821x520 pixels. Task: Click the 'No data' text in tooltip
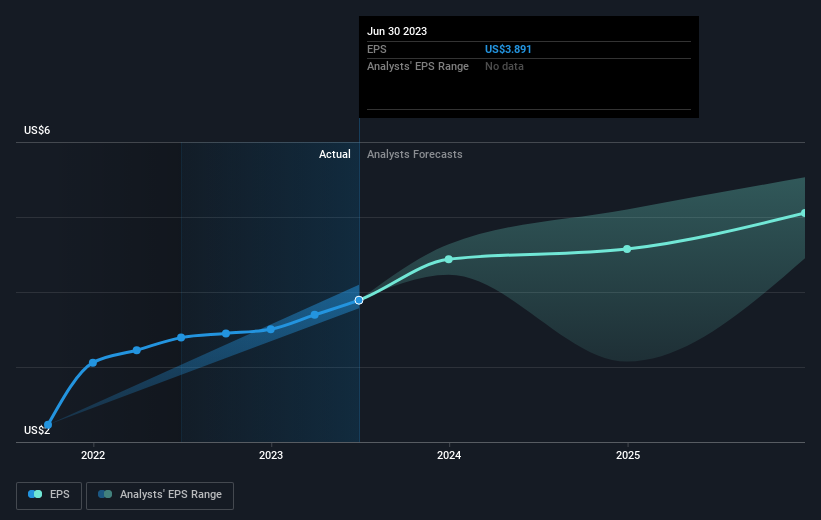[504, 67]
